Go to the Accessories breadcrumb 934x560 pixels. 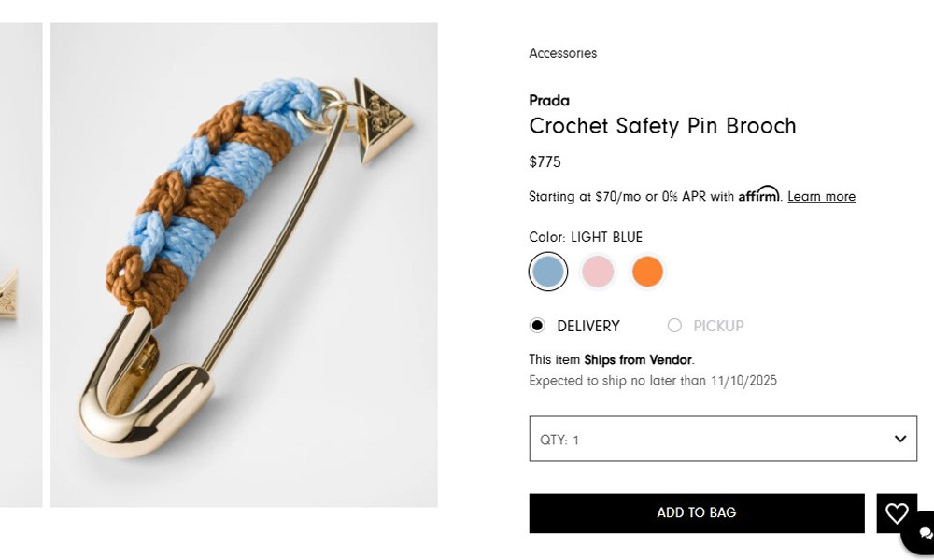coord(562,53)
